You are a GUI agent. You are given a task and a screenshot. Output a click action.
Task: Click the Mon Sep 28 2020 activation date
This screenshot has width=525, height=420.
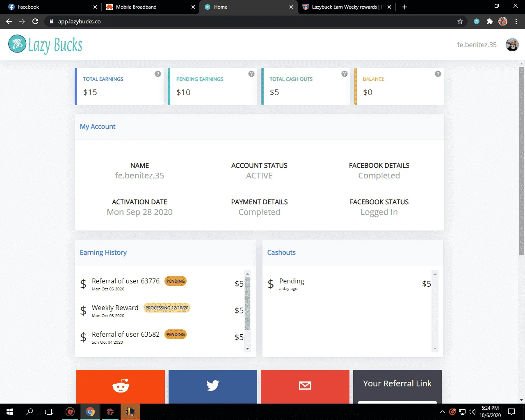pos(139,212)
